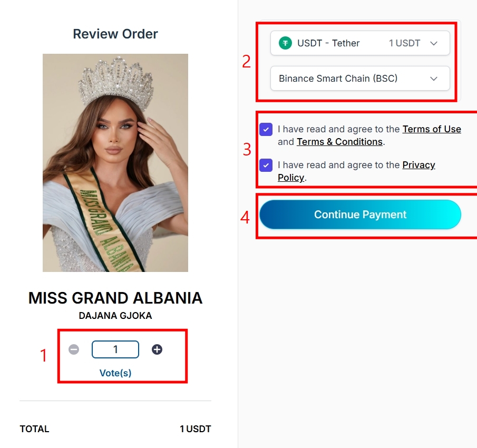Click the DAJANA GJOKA contestant name

pyautogui.click(x=115, y=316)
